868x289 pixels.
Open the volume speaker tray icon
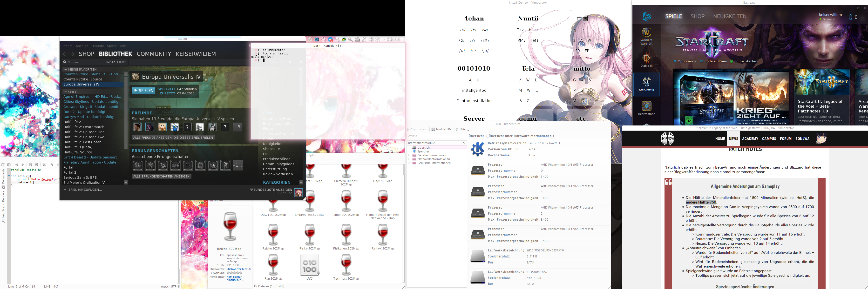(371, 39)
